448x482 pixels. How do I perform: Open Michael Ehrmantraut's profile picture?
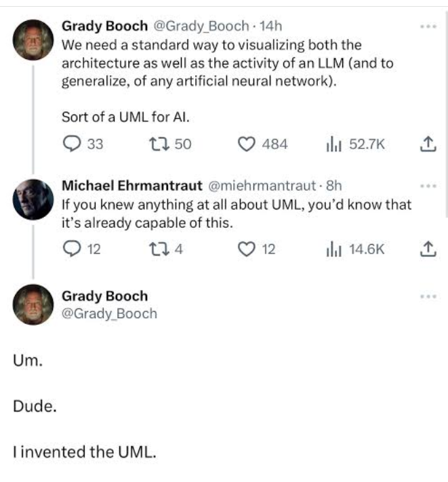coord(34,199)
